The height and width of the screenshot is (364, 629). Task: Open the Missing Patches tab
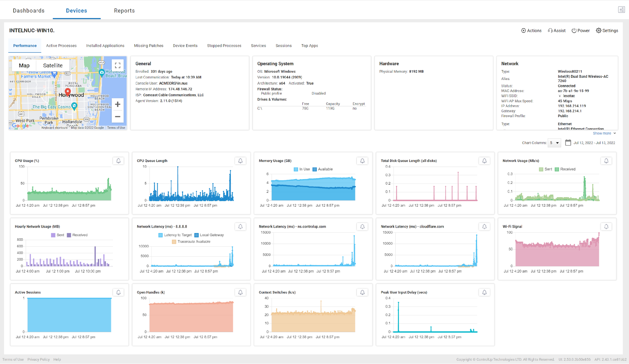(149, 46)
